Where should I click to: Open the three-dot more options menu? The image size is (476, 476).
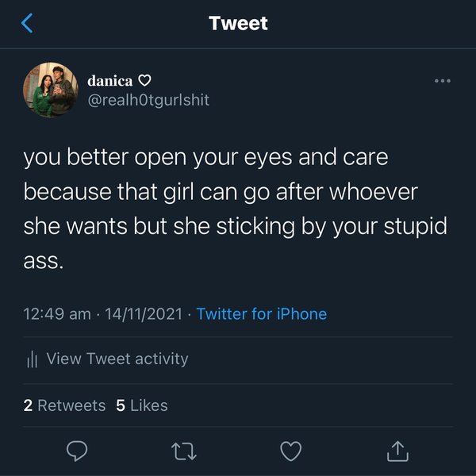point(442,81)
